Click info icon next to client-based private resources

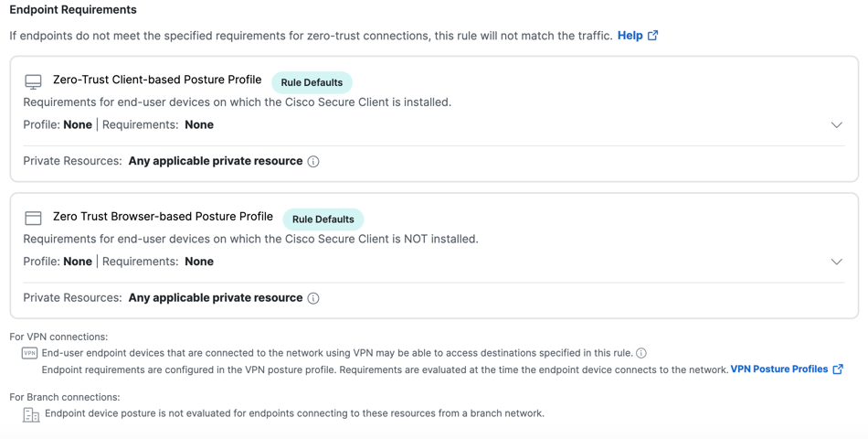313,161
